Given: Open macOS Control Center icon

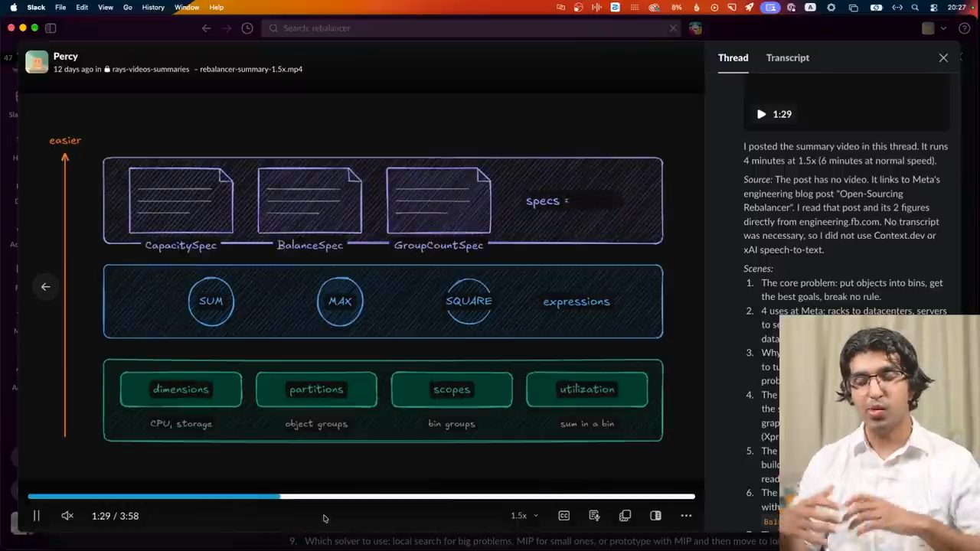Looking at the screenshot, I should [934, 8].
